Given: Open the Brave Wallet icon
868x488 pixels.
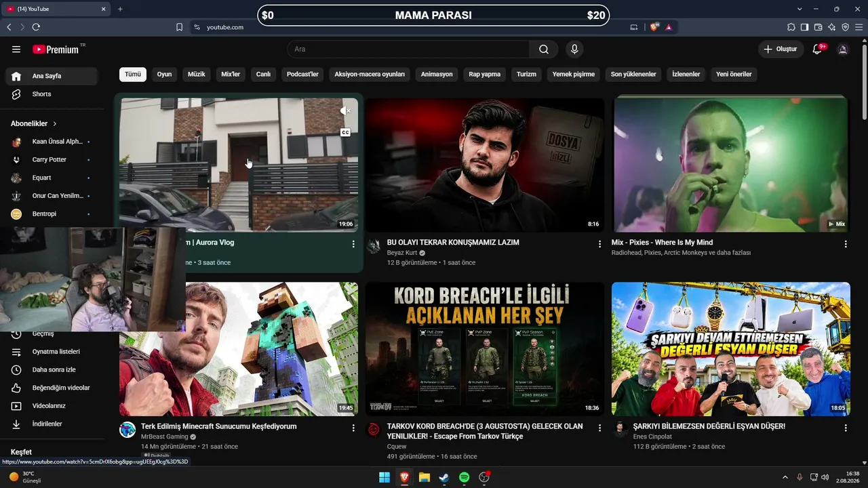Looking at the screenshot, I should tap(818, 27).
